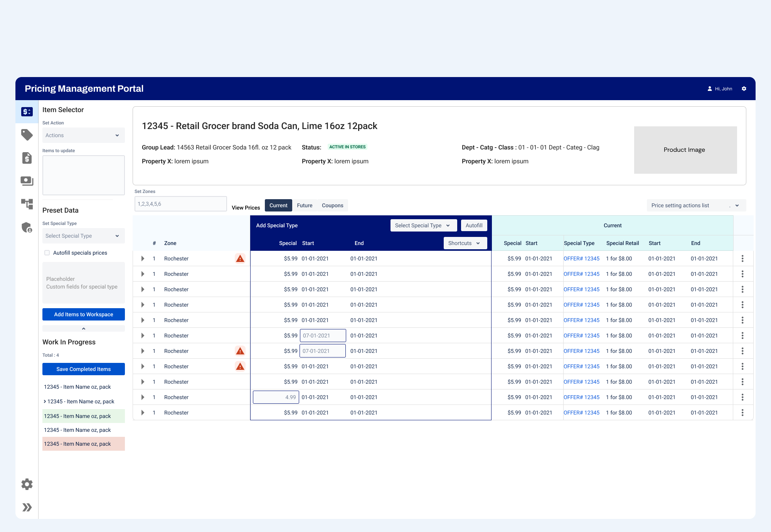Click the header settings gear icon
Screen dimensions: 771x532
pos(744,89)
